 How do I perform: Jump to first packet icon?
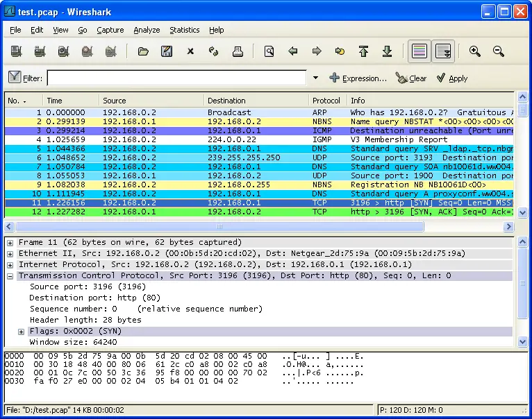click(x=363, y=51)
